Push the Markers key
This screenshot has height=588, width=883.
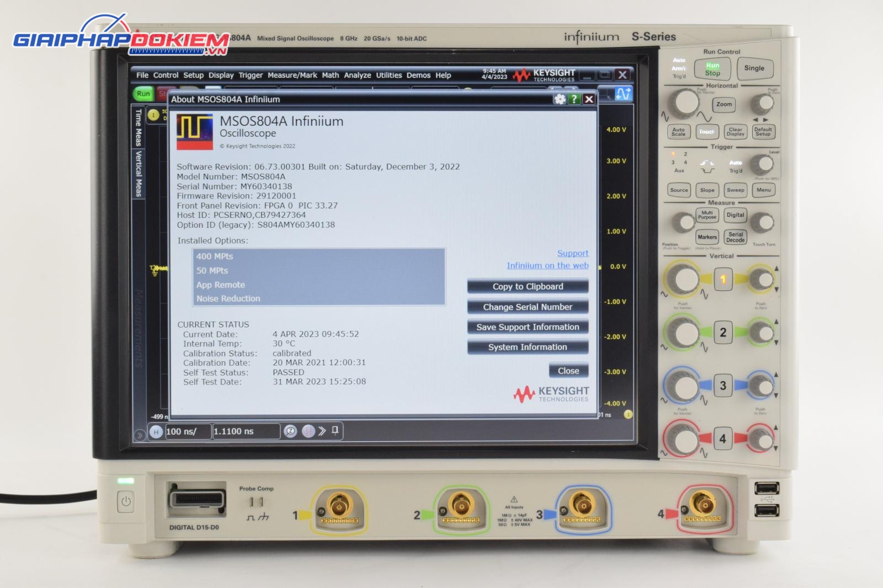(x=707, y=237)
